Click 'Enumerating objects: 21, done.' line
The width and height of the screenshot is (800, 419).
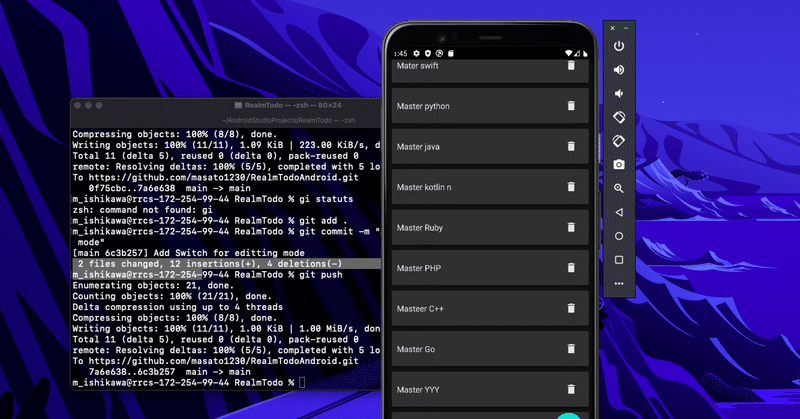pyautogui.click(x=153, y=285)
